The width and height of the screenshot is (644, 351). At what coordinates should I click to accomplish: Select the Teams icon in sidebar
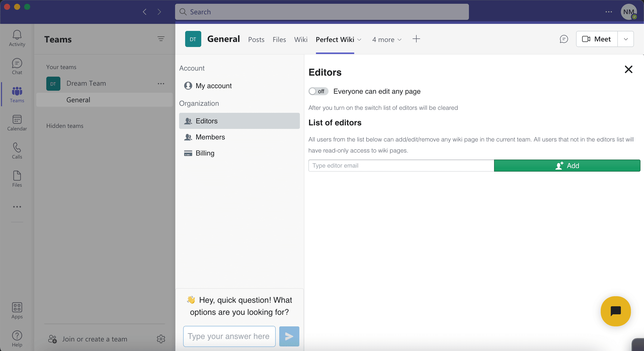(x=17, y=94)
